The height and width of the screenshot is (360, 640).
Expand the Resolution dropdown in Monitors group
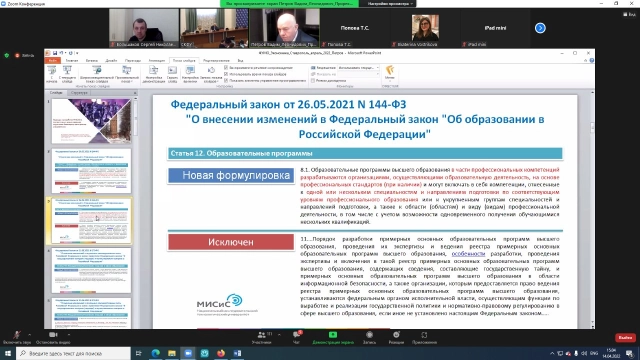pos(359,67)
